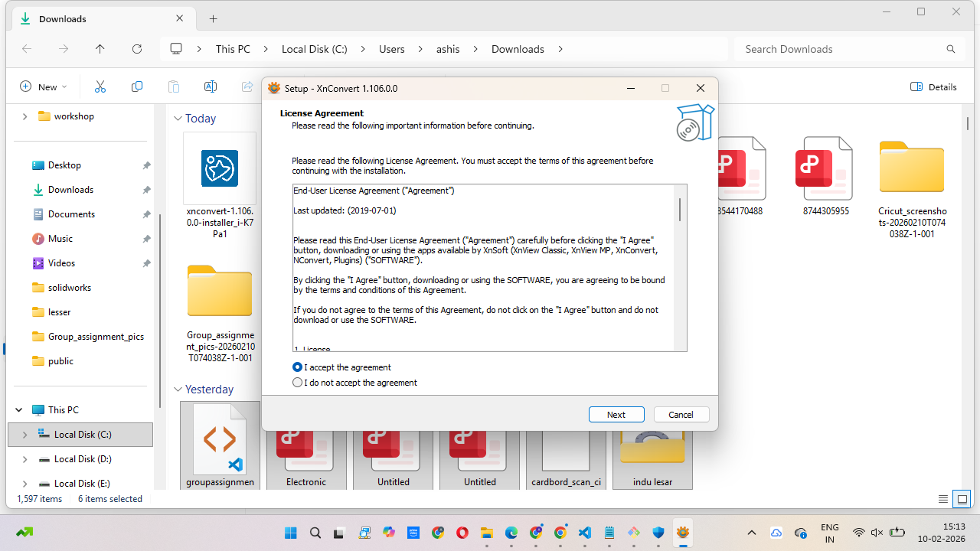Open taskbar Search

point(315,533)
